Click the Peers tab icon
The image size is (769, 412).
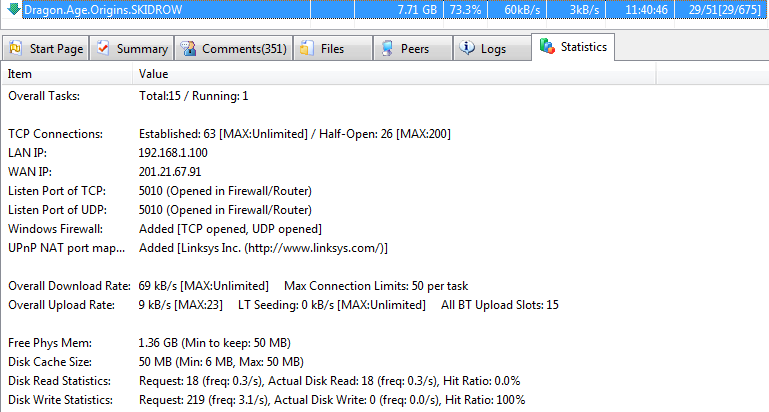pyautogui.click(x=387, y=48)
